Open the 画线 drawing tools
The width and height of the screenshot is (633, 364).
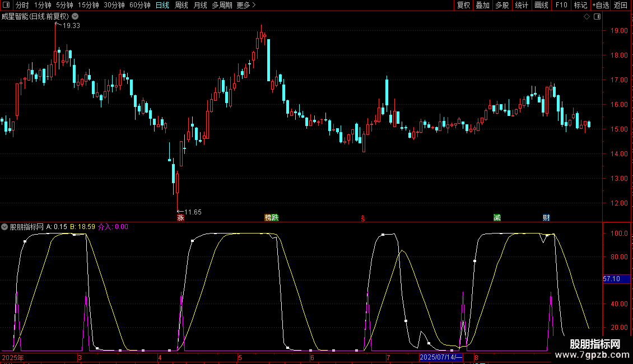pyautogui.click(x=541, y=6)
